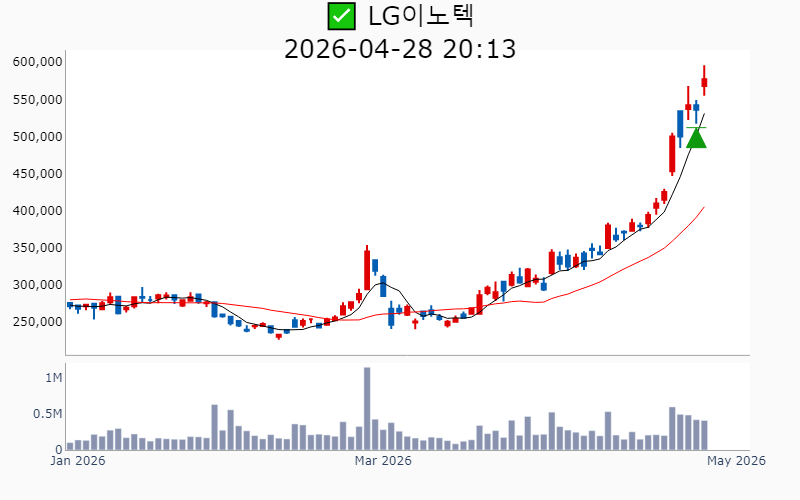Click the 1M volume axis label
Image resolution: width=800 pixels, height=500 pixels.
pyautogui.click(x=53, y=378)
